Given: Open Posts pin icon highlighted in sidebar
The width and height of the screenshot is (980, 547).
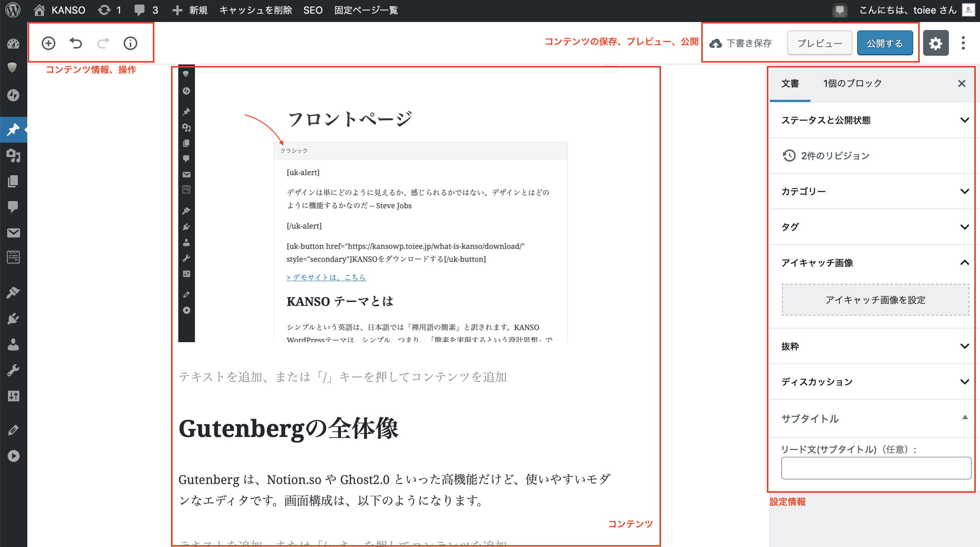Looking at the screenshot, I should [13, 130].
